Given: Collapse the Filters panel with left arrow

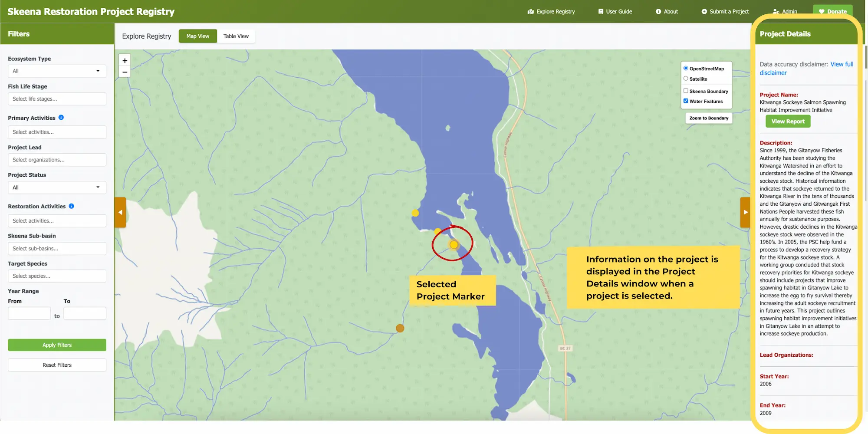Looking at the screenshot, I should (120, 212).
